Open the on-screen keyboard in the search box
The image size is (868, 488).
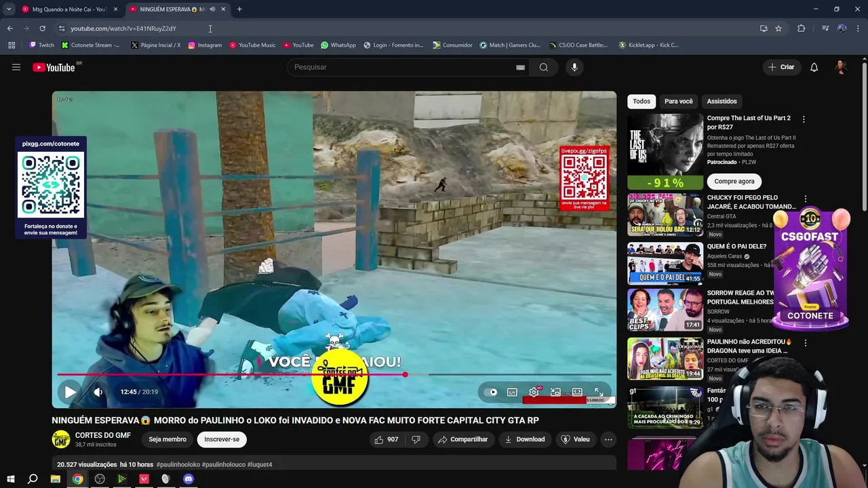pos(520,67)
